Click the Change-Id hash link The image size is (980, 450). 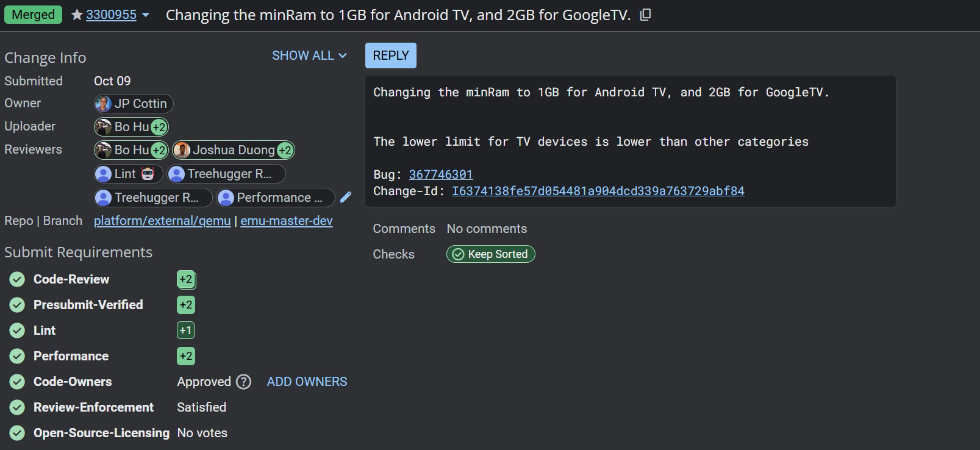(x=598, y=191)
